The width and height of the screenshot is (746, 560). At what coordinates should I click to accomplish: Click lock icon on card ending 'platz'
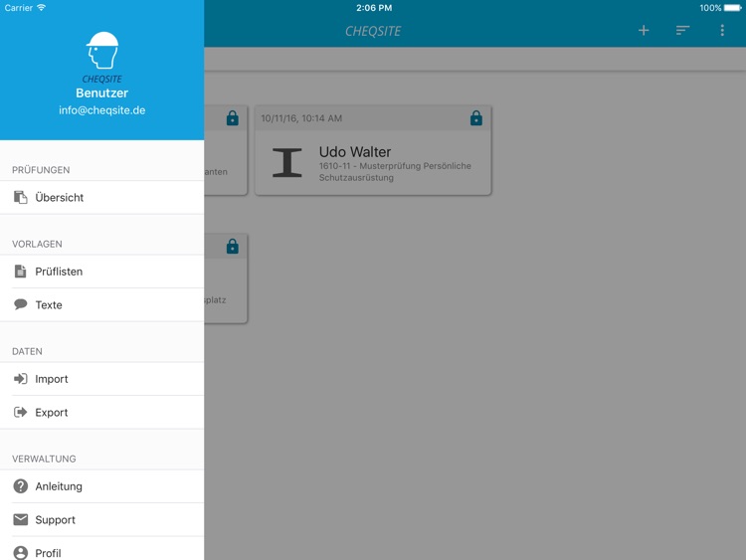point(232,247)
